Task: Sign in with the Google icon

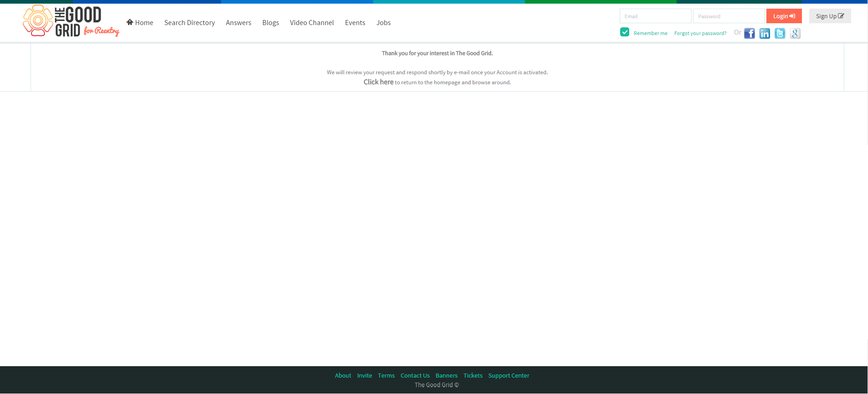Action: click(x=795, y=33)
